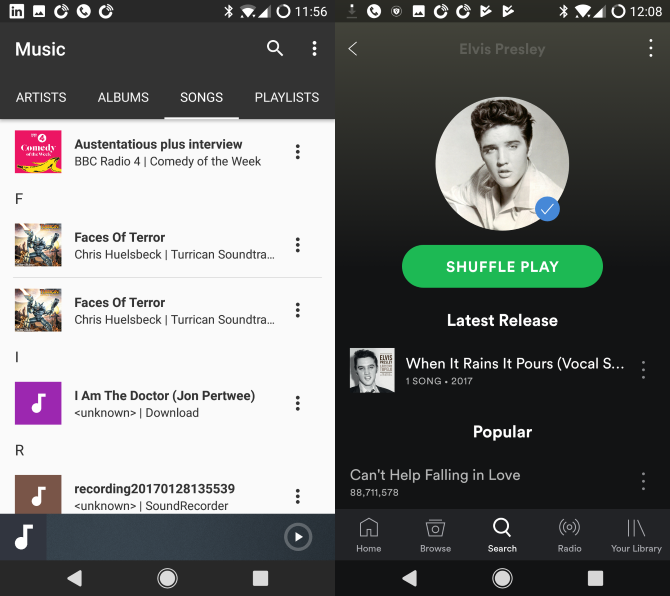This screenshot has height=596, width=670.
Task: Open search in the Music app
Action: pyautogui.click(x=275, y=48)
